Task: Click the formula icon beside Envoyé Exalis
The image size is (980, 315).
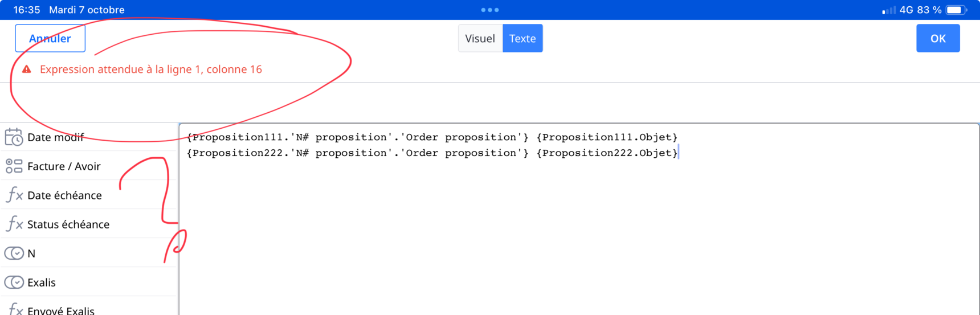Action: (x=14, y=310)
